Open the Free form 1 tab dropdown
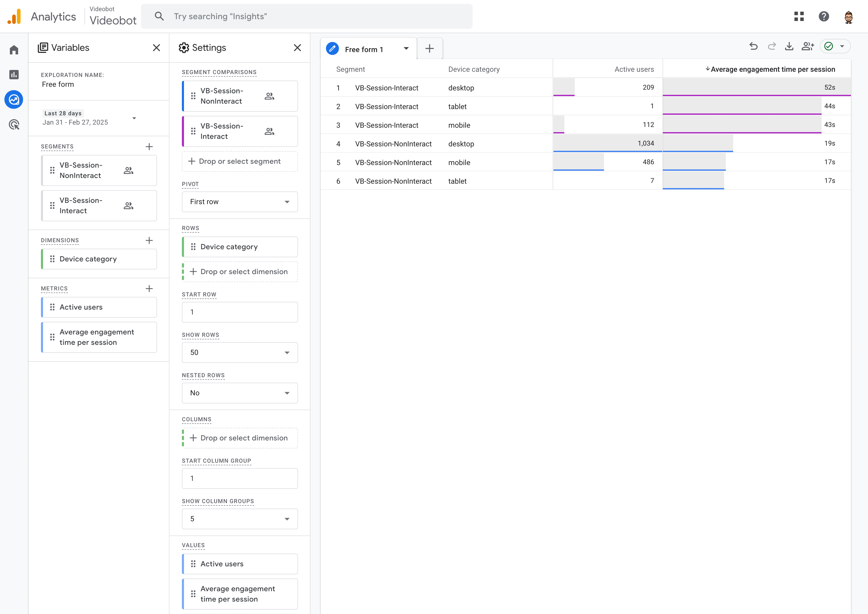Viewport: 868px width, 614px height. click(x=406, y=48)
